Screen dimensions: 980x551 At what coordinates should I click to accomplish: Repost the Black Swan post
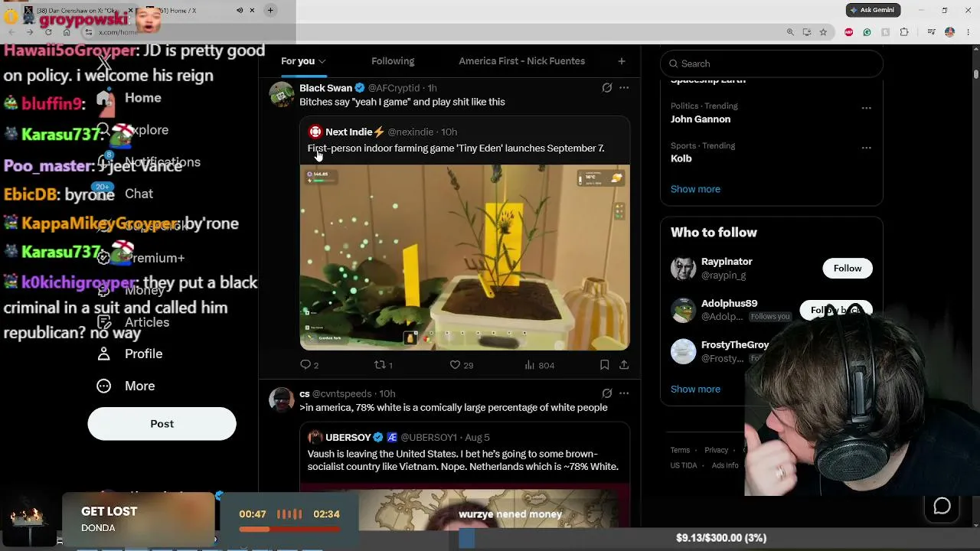click(383, 365)
